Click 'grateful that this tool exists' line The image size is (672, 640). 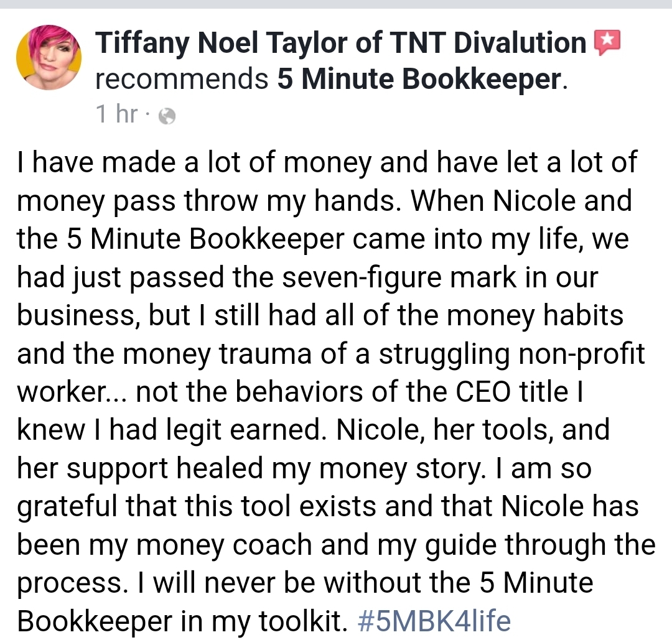(198, 507)
